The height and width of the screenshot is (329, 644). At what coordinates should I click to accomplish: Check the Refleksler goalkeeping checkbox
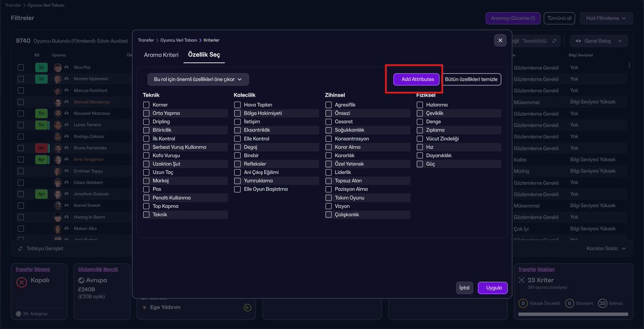[x=238, y=164]
